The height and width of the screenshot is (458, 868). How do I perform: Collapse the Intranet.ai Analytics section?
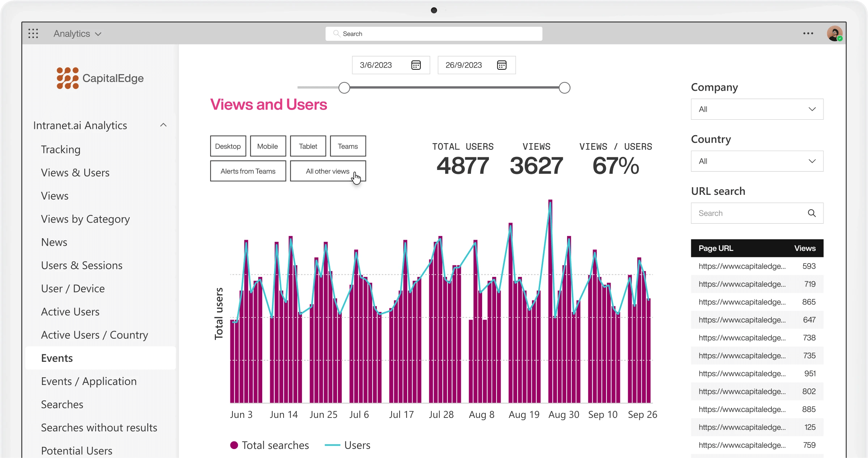[163, 125]
